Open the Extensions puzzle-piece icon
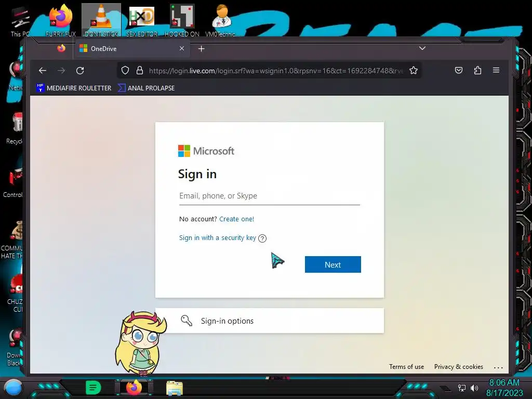The image size is (532, 399). (x=477, y=70)
